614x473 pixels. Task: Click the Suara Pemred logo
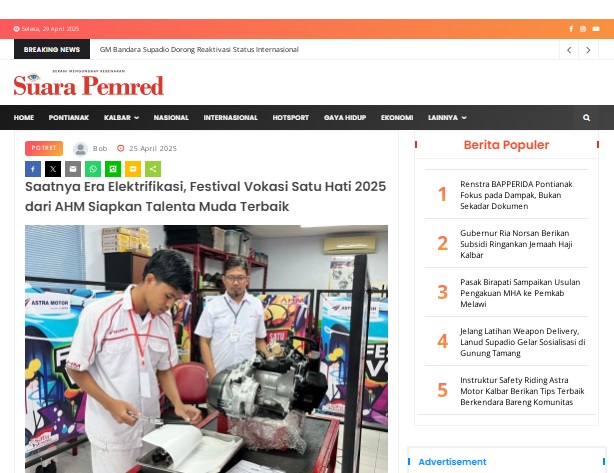point(88,83)
